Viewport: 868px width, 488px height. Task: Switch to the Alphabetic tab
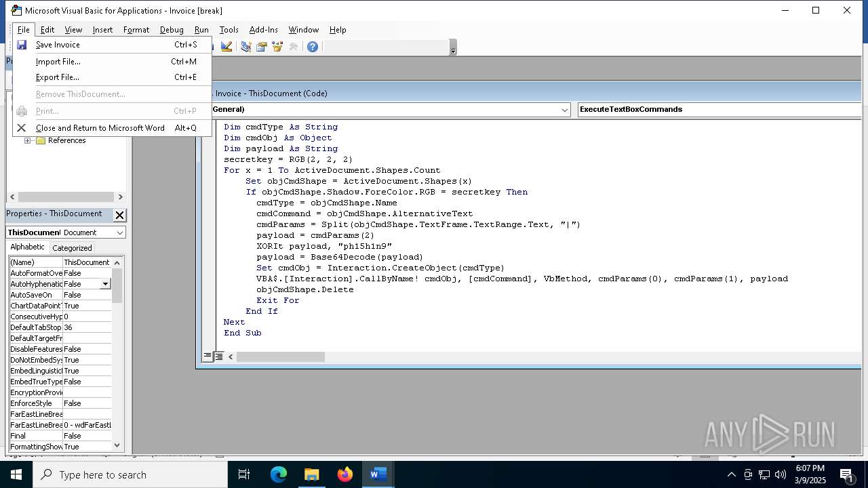[x=27, y=247]
